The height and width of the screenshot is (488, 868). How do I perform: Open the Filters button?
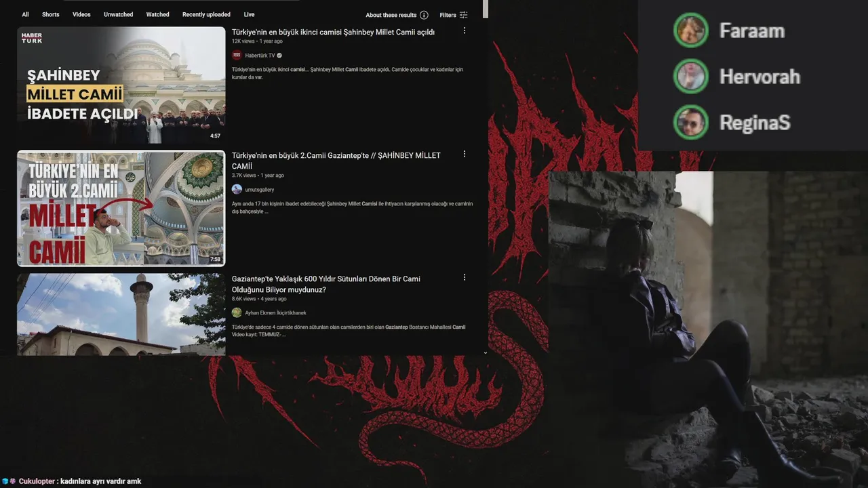[x=453, y=15]
